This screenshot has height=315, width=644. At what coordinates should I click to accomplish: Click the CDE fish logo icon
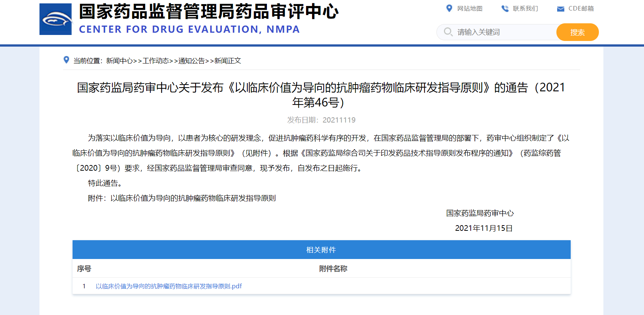pos(56,19)
